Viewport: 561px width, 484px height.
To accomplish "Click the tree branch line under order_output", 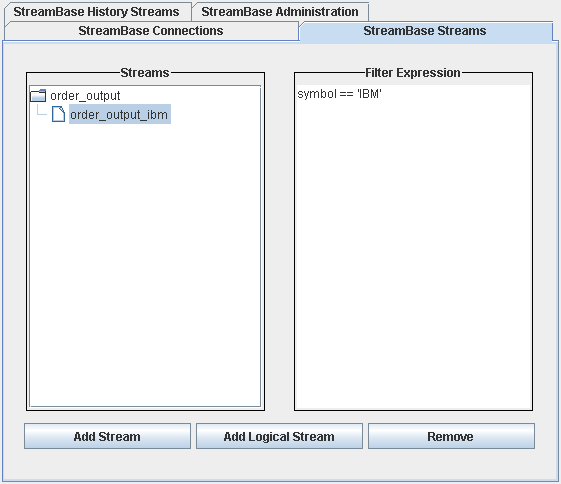I will pos(42,111).
